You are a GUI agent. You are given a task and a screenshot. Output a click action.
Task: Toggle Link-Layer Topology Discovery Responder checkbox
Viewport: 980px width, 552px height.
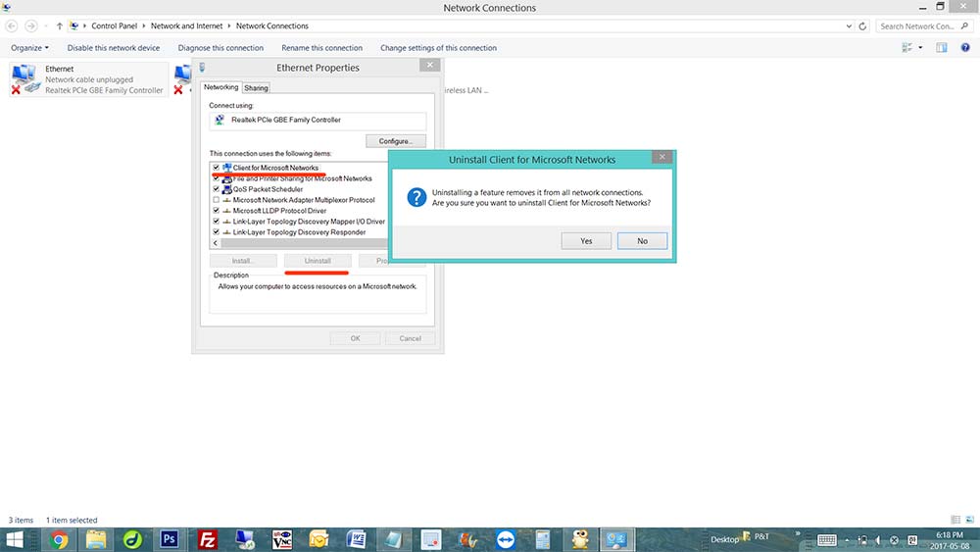217,232
